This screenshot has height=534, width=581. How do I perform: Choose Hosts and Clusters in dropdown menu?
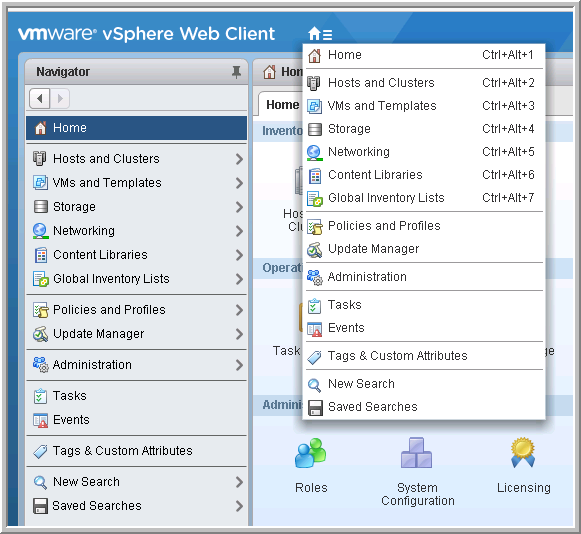click(x=424, y=83)
